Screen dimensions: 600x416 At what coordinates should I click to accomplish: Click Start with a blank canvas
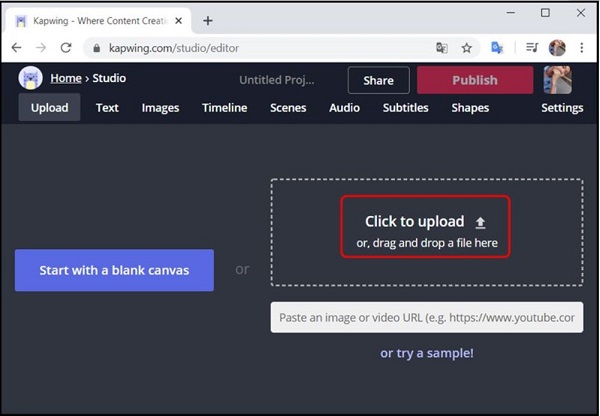point(114,270)
